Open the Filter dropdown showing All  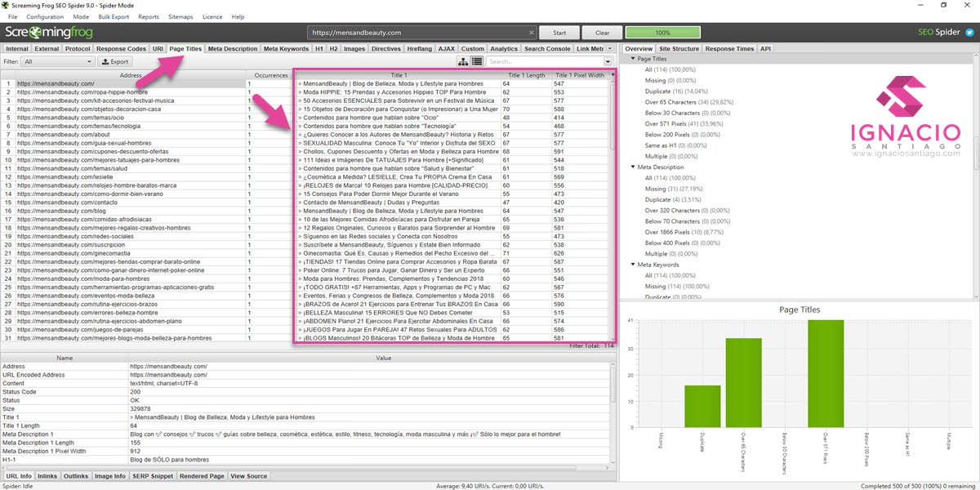(x=57, y=61)
